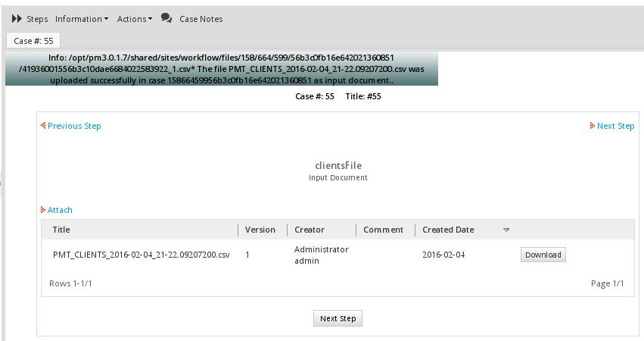Open the Actions dropdown menu
This screenshot has height=341, width=644.
tap(134, 19)
